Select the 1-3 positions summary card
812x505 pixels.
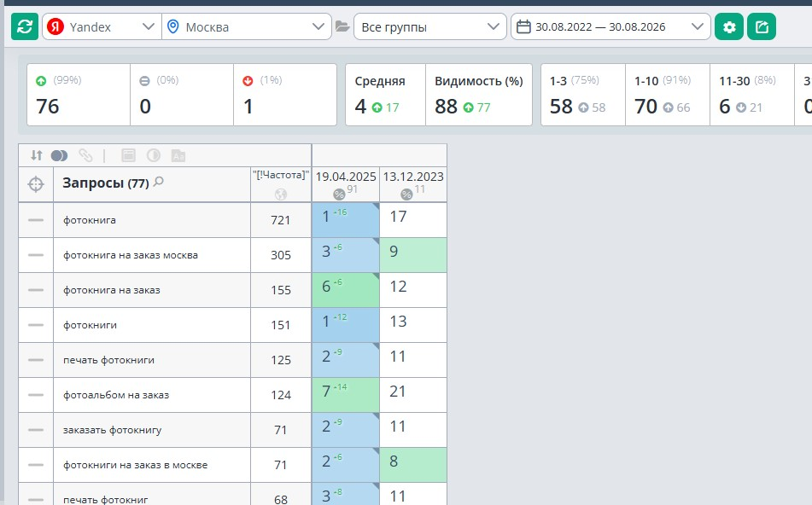click(x=583, y=95)
